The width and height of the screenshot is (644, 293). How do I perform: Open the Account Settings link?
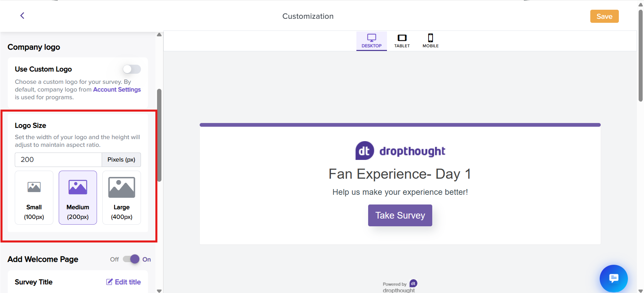click(117, 90)
